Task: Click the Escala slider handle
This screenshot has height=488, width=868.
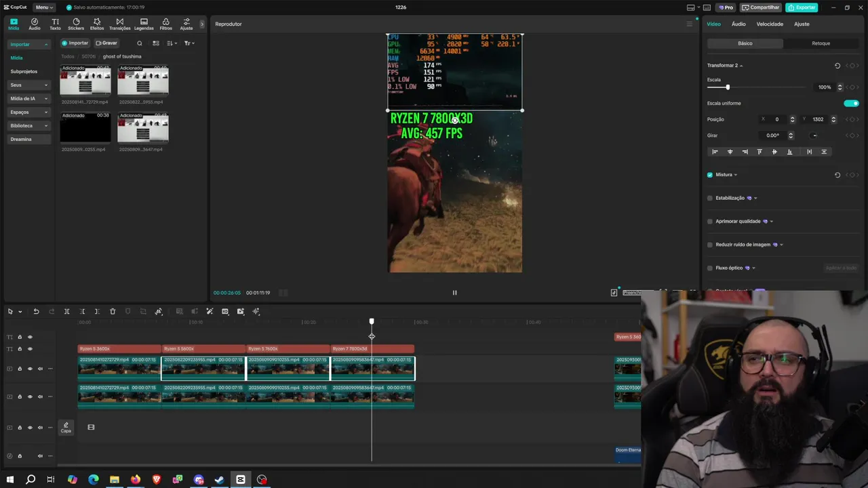Action: pyautogui.click(x=728, y=87)
